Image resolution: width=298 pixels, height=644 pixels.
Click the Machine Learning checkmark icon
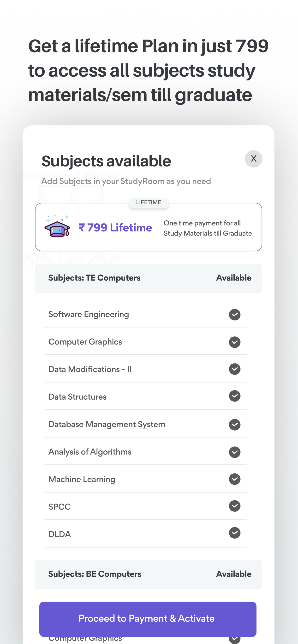[x=235, y=479]
